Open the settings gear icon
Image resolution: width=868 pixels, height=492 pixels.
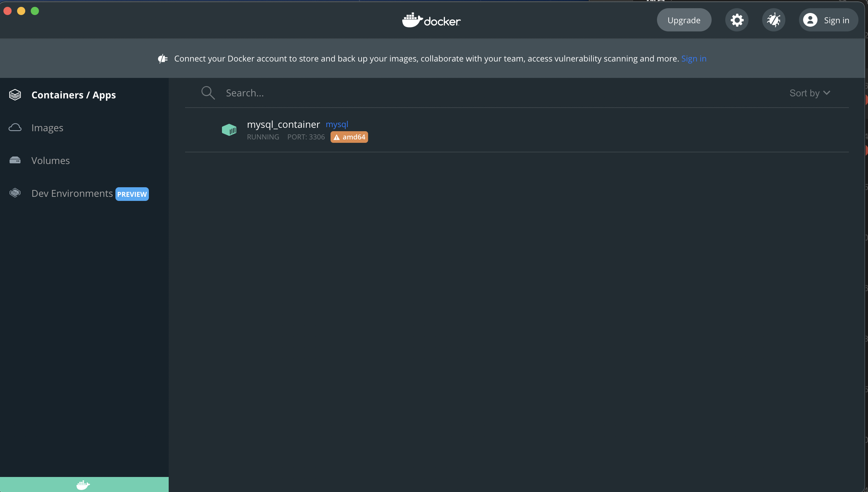pyautogui.click(x=737, y=20)
